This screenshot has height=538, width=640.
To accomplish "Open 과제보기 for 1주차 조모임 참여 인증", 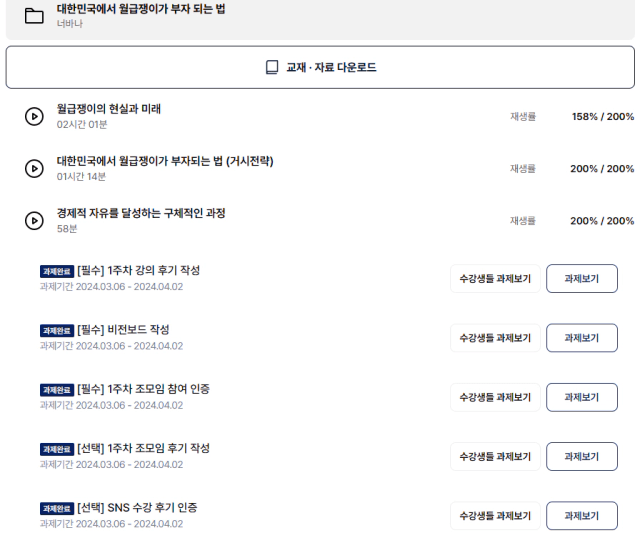I will [x=582, y=397].
